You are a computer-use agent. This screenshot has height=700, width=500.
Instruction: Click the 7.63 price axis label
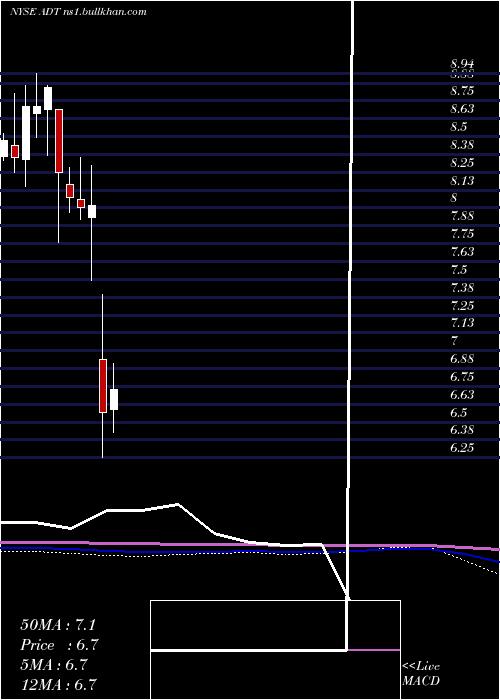click(x=462, y=252)
